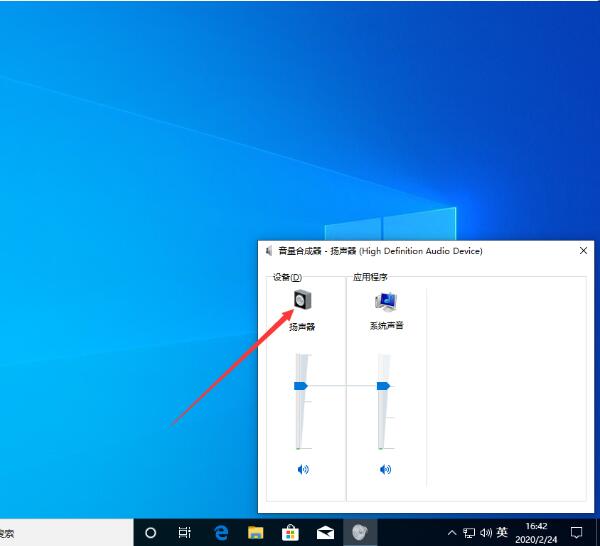Open the clock showing 16:42
This screenshot has width=600, height=546.
536,533
